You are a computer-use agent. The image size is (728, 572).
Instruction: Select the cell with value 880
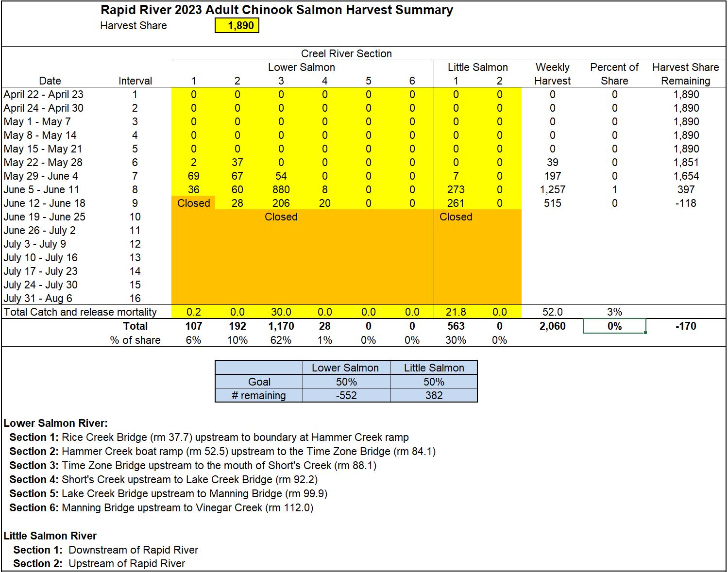(281, 189)
